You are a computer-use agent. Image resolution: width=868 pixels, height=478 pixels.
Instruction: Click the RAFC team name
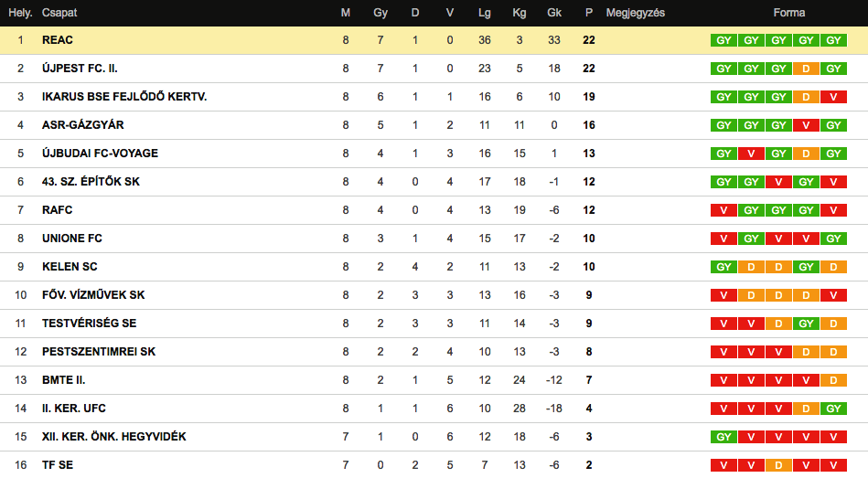pyautogui.click(x=58, y=210)
